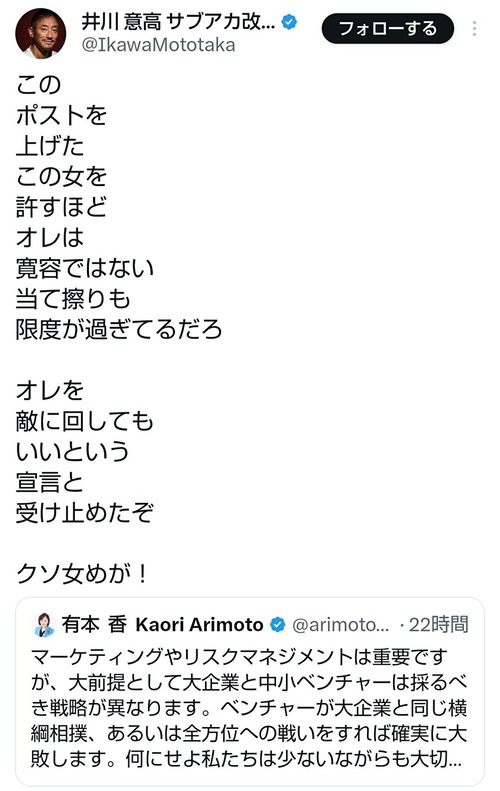Open the three-dot more options menu
The image size is (500, 791).
474,29
